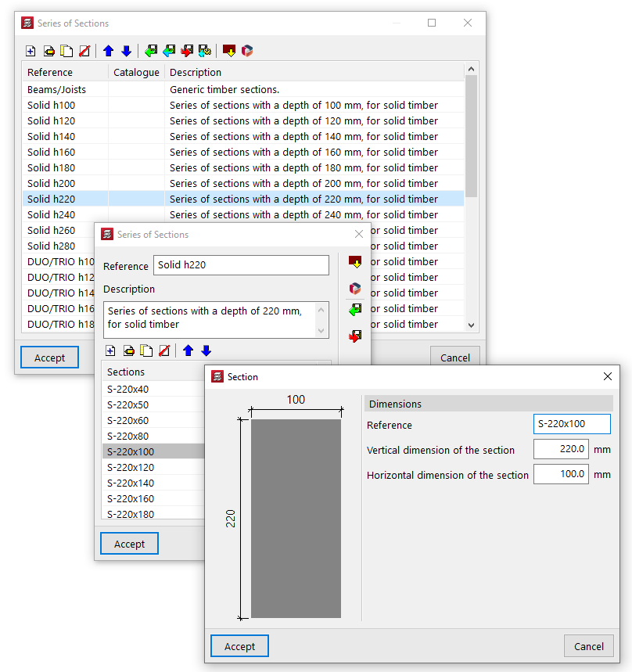Close the Section dialog
This screenshot has height=672, width=632.
click(608, 376)
